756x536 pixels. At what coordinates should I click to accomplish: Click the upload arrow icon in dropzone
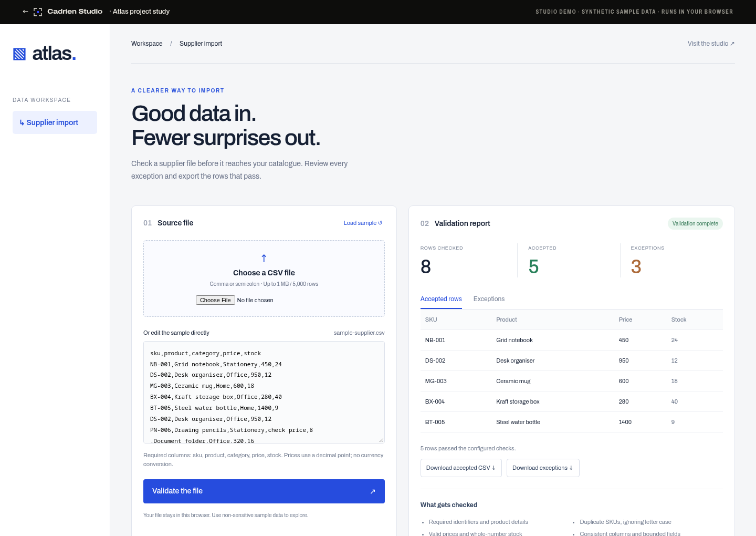click(x=264, y=258)
